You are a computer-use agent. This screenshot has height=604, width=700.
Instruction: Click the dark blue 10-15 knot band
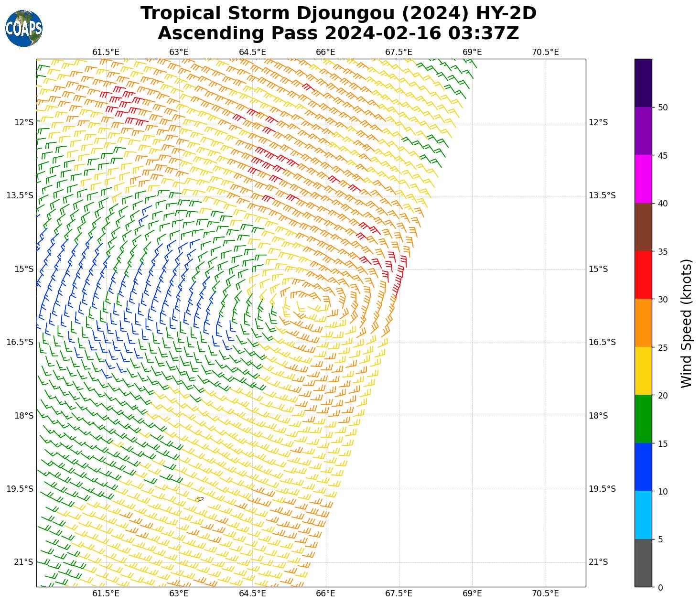pyautogui.click(x=643, y=467)
